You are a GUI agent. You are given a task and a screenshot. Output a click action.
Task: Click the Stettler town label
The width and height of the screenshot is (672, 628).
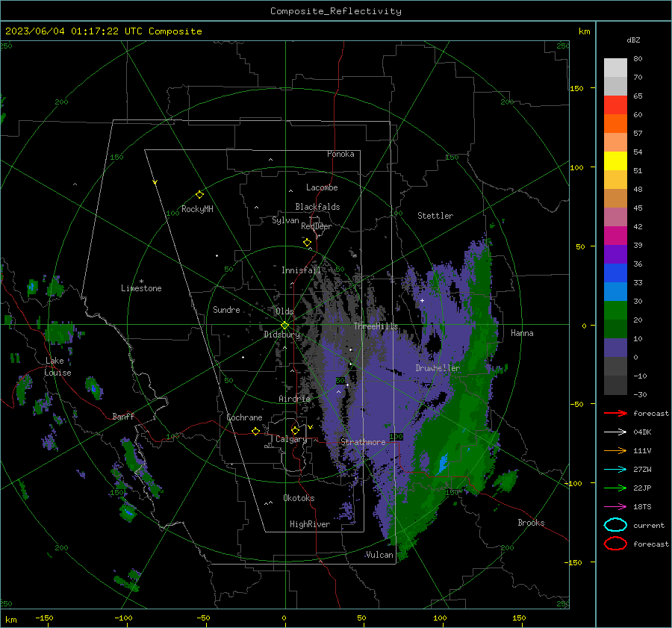[x=435, y=216]
